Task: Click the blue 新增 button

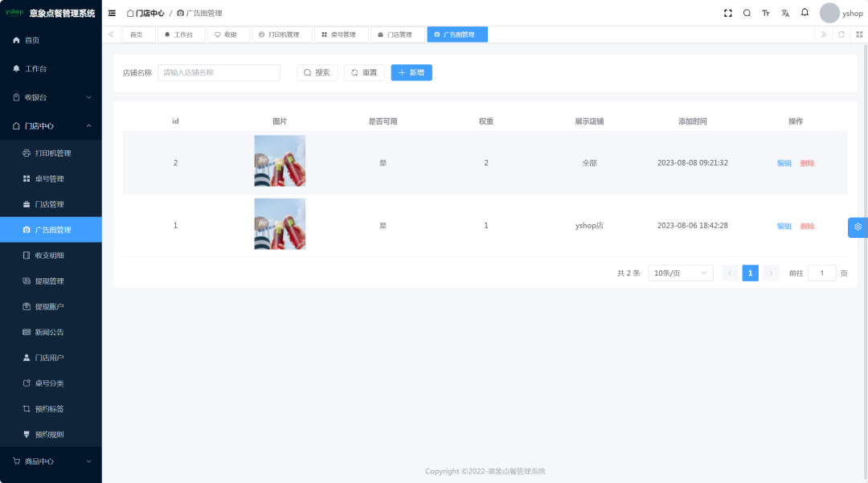Action: (x=411, y=72)
